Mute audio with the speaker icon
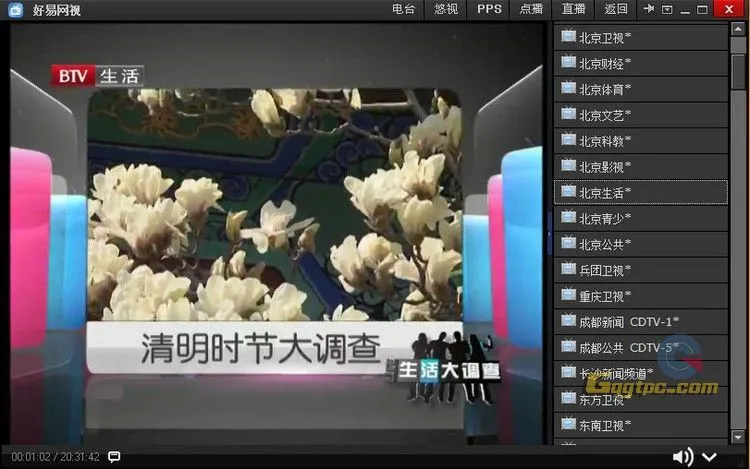This screenshot has height=469, width=750. click(x=683, y=457)
